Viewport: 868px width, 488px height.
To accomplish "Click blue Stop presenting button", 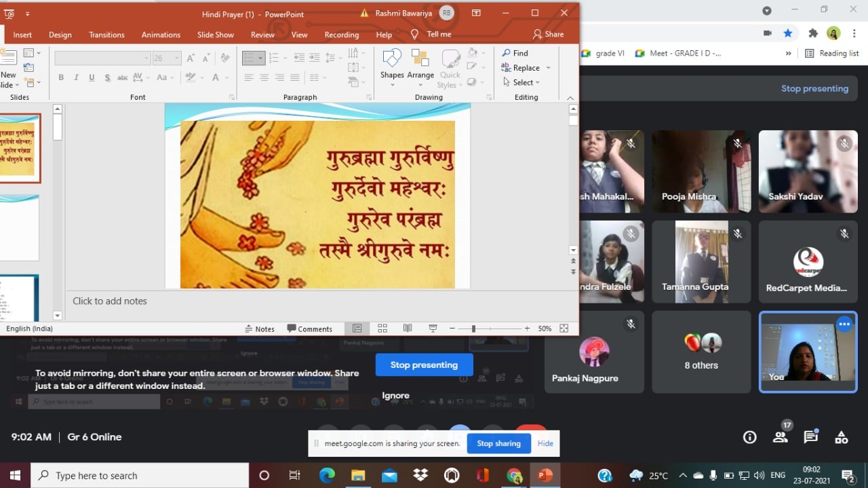I will click(424, 364).
